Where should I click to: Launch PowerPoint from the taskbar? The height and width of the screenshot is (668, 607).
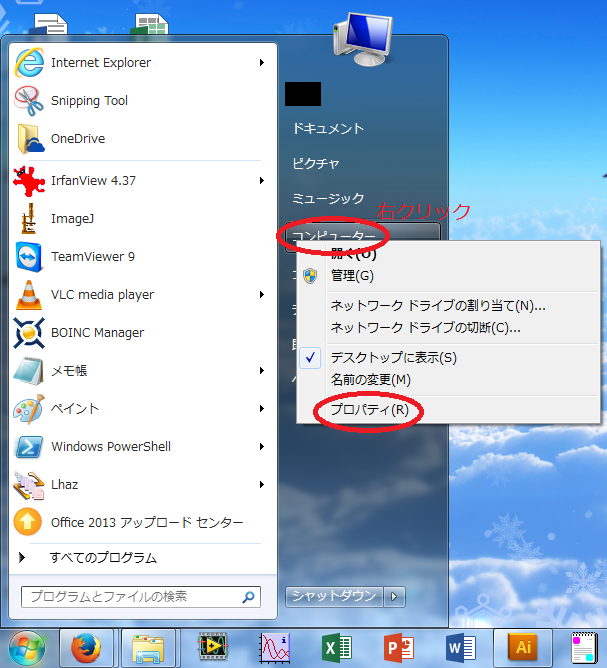tap(399, 648)
